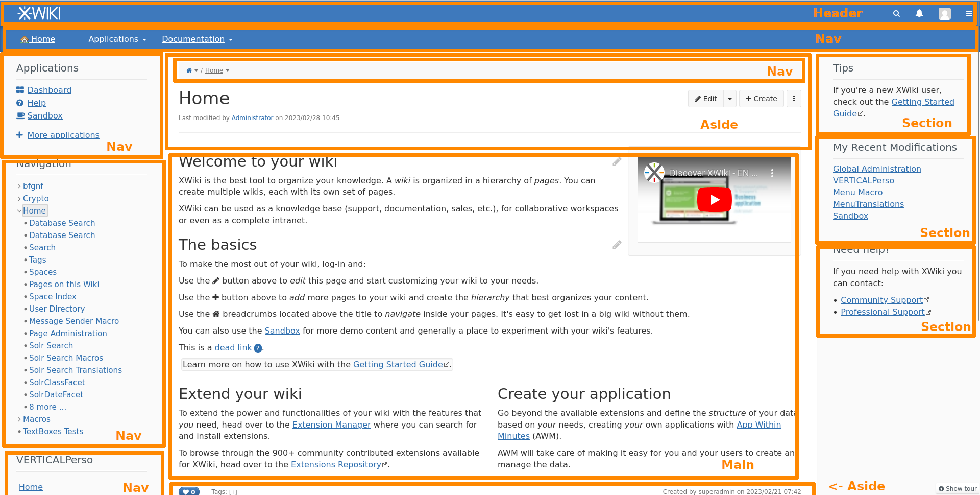Open MenuTranslations recent modification link
The width and height of the screenshot is (980, 495).
tap(868, 204)
